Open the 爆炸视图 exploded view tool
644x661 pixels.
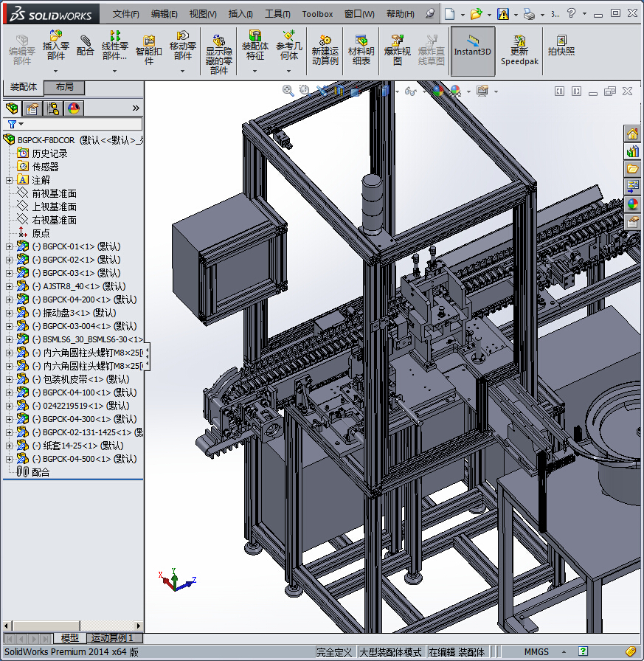[x=398, y=49]
